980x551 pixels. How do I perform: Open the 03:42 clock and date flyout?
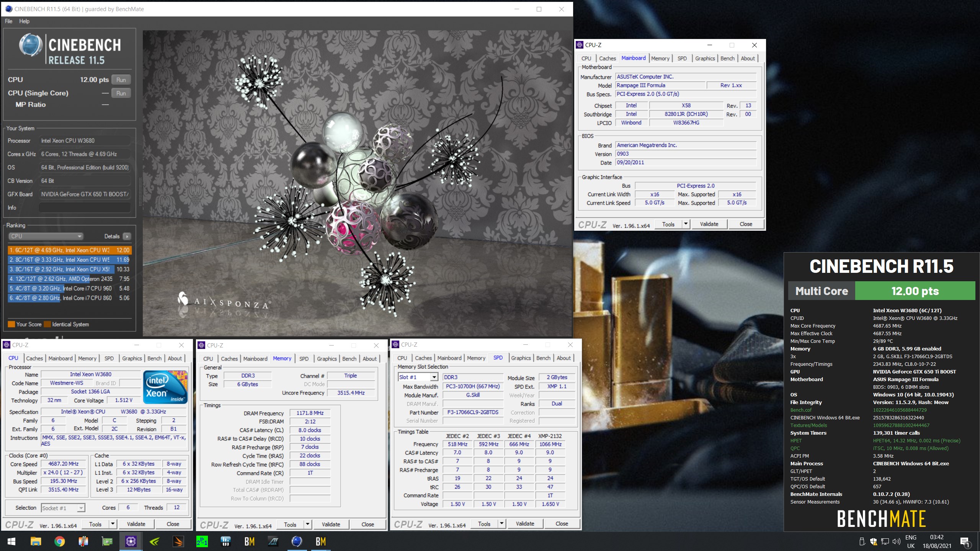point(937,541)
